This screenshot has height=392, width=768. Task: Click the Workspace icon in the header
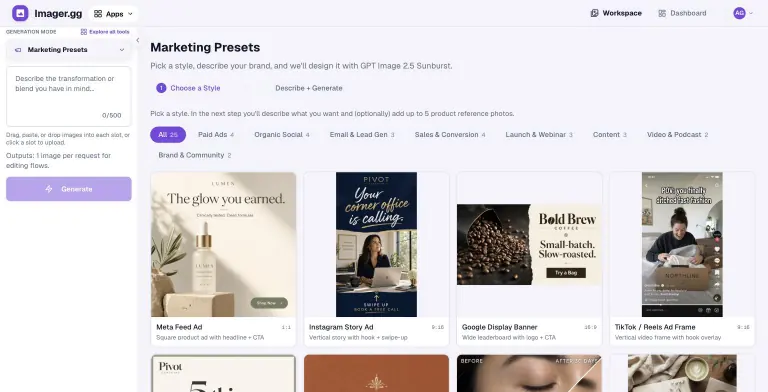tap(594, 13)
